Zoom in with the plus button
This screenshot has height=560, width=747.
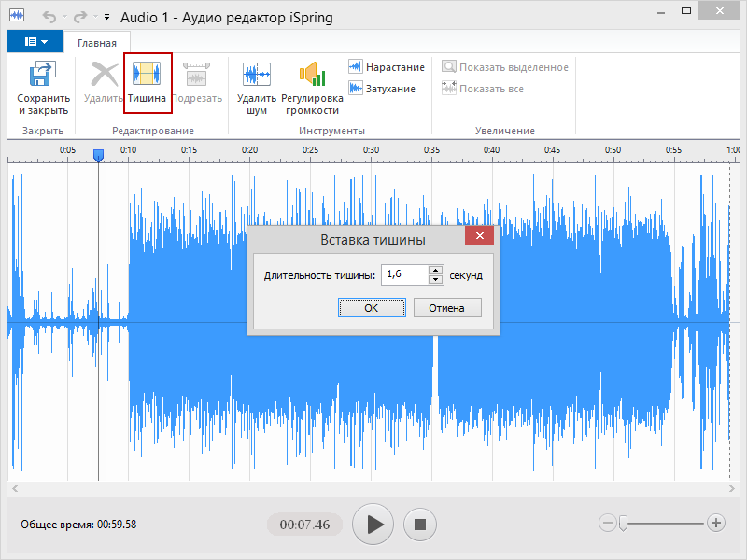(715, 523)
